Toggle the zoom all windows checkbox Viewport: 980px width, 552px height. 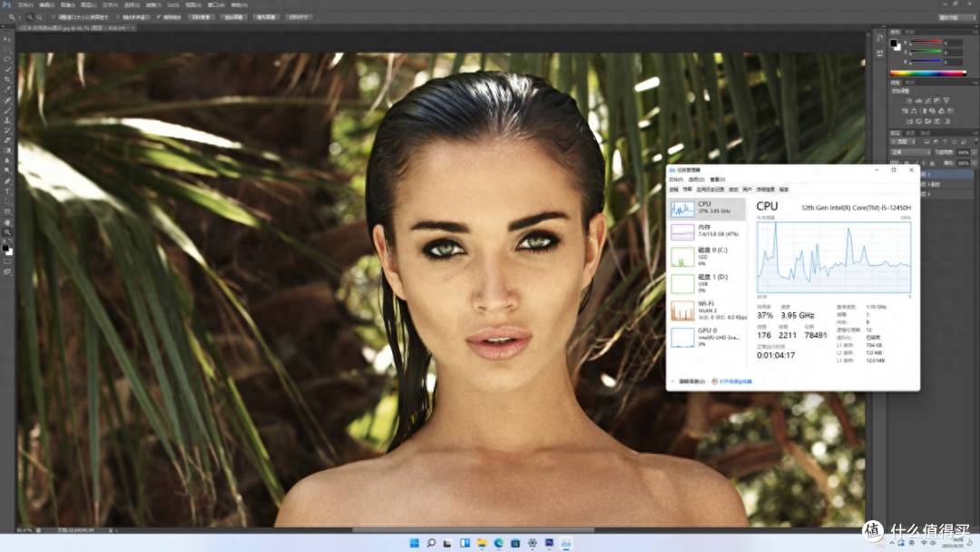(x=119, y=17)
